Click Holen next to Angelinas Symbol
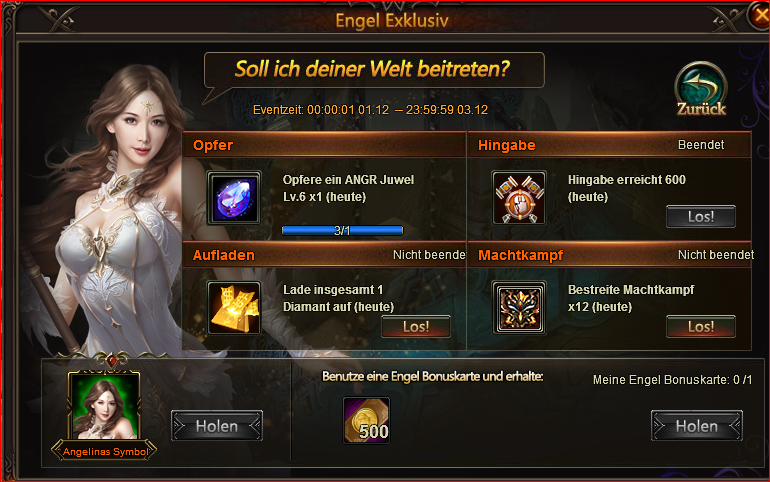770x482 pixels. click(217, 426)
